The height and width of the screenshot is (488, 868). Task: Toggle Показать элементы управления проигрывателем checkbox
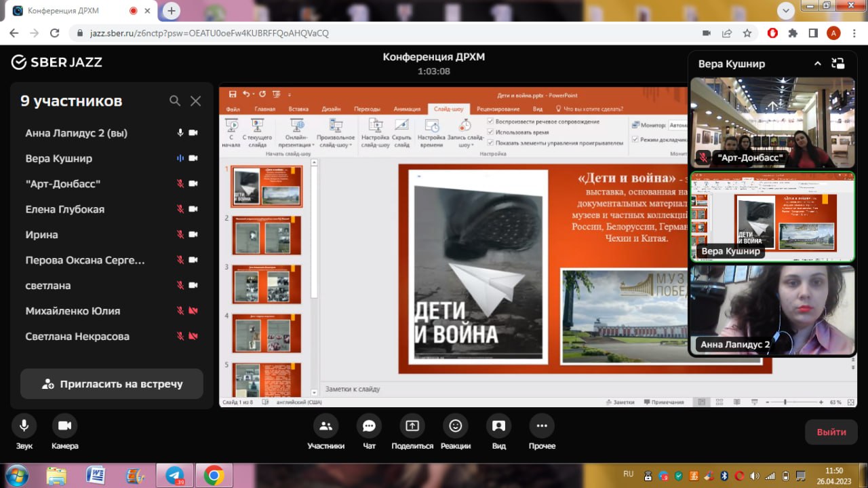pos(490,143)
